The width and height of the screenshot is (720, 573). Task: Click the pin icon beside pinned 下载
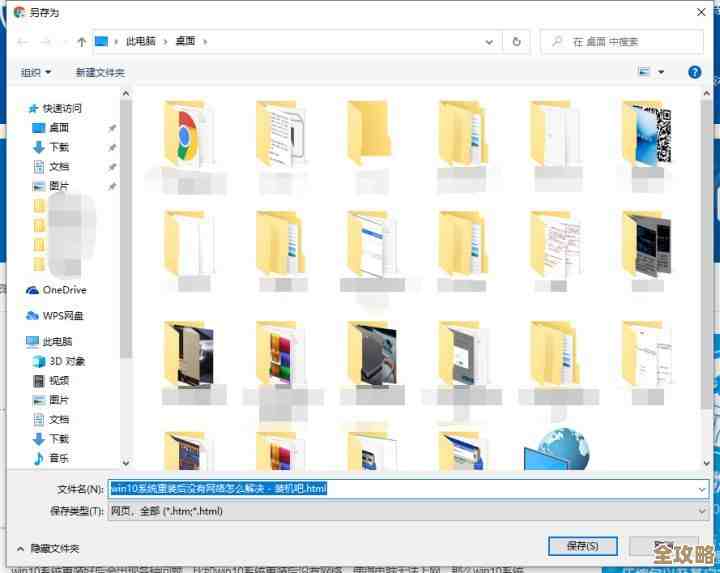coord(112,147)
